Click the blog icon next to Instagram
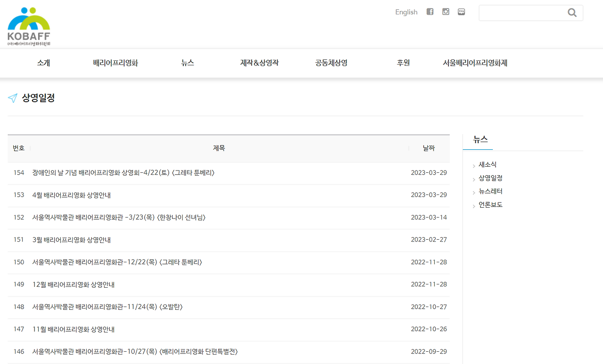Viewport: 603px width, 364px height. (461, 12)
